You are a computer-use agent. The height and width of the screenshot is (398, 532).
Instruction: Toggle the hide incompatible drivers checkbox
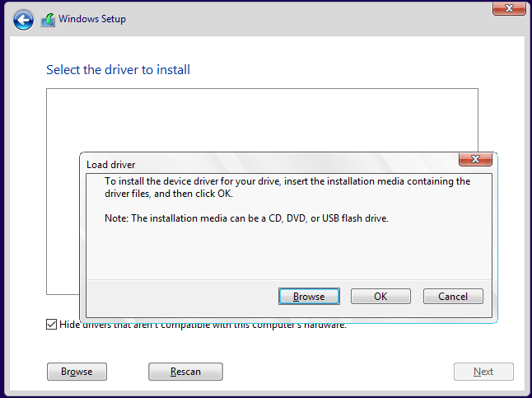(52, 325)
